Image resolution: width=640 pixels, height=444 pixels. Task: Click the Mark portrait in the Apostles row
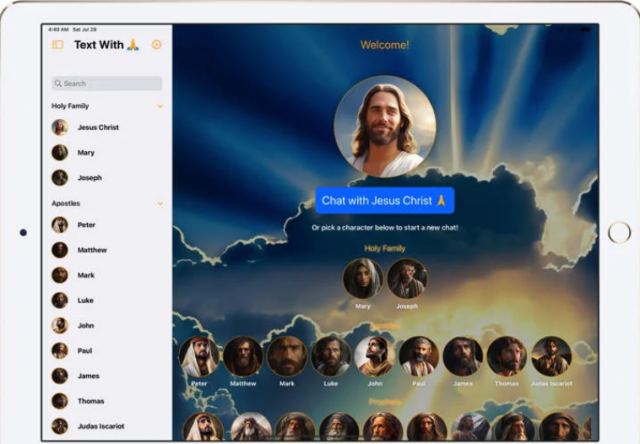tap(287, 356)
